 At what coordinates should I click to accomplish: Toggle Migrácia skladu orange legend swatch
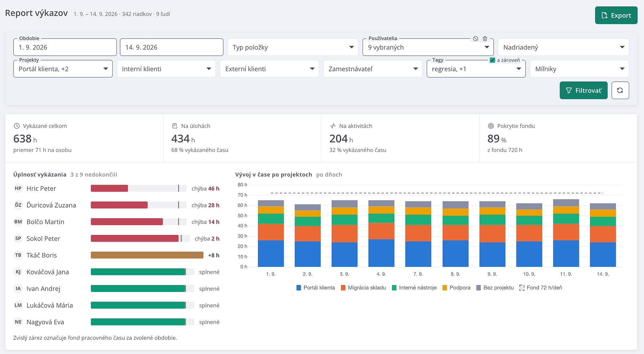(343, 288)
